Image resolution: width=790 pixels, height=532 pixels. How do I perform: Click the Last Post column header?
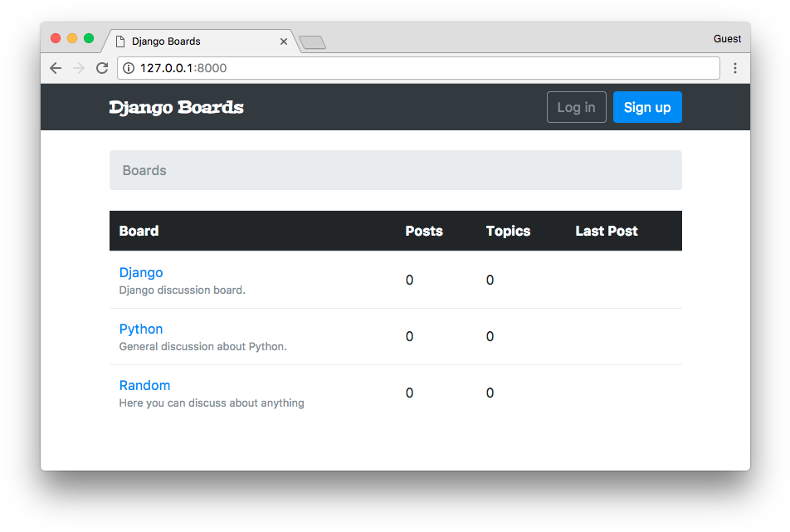coord(607,231)
